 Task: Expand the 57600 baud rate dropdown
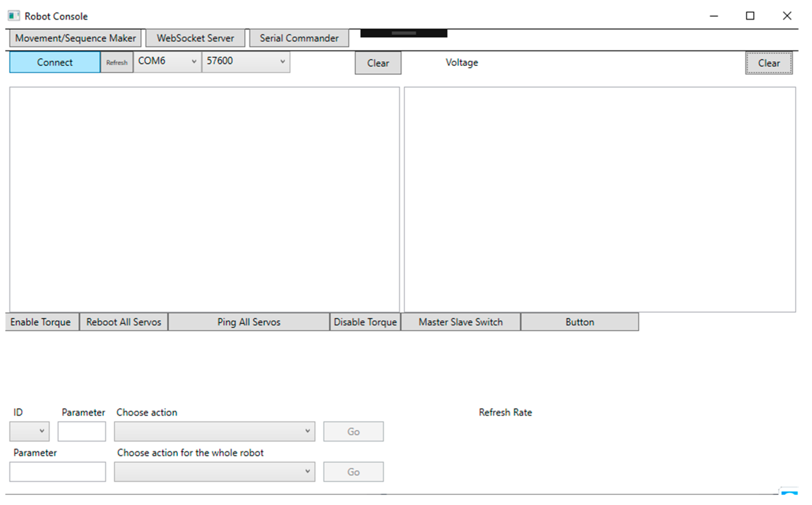[246, 61]
